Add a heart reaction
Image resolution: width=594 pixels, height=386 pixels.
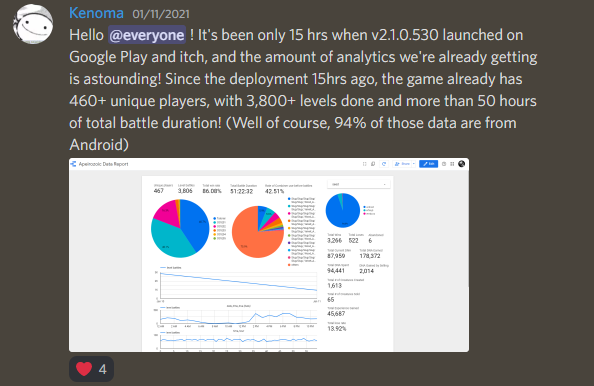click(91, 369)
